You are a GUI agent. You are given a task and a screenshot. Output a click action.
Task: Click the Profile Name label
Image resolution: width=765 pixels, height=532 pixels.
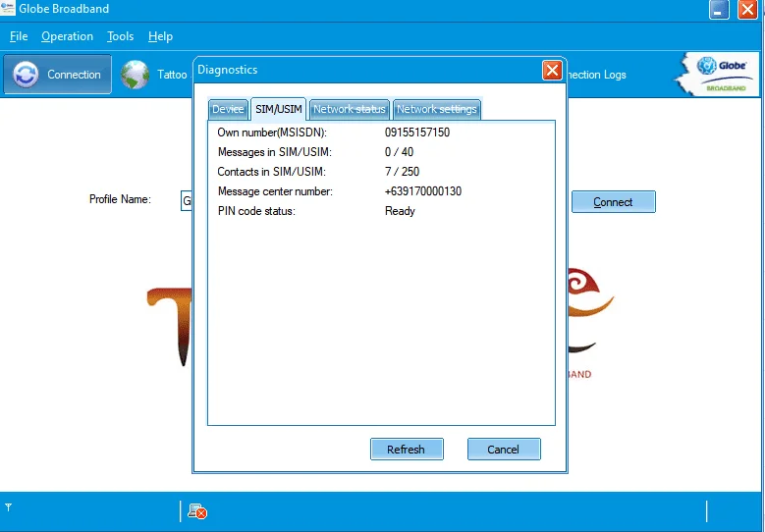click(x=120, y=199)
